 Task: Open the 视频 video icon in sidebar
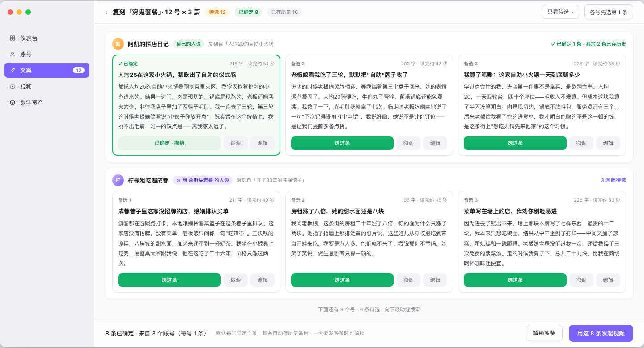tap(13, 86)
